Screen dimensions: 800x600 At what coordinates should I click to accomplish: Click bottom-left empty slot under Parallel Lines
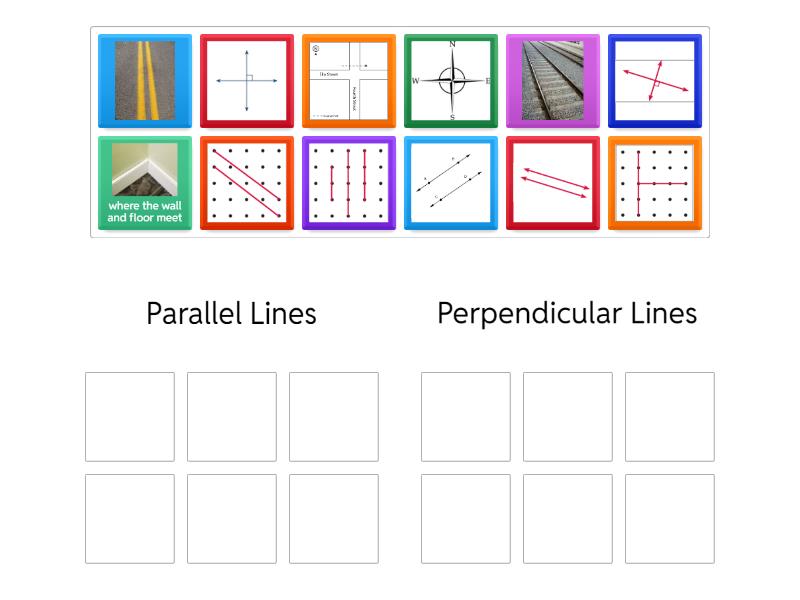[x=130, y=519]
